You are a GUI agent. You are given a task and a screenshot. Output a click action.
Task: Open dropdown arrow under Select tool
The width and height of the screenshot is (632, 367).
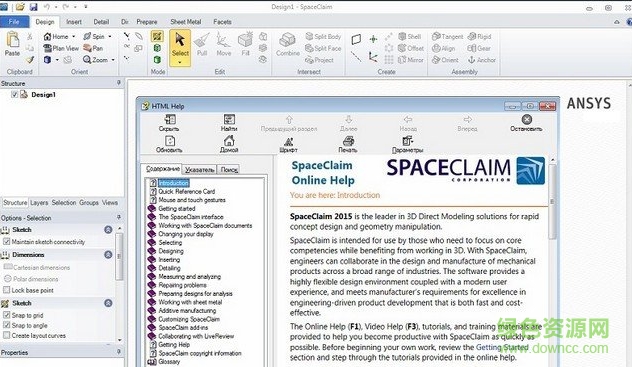point(180,62)
